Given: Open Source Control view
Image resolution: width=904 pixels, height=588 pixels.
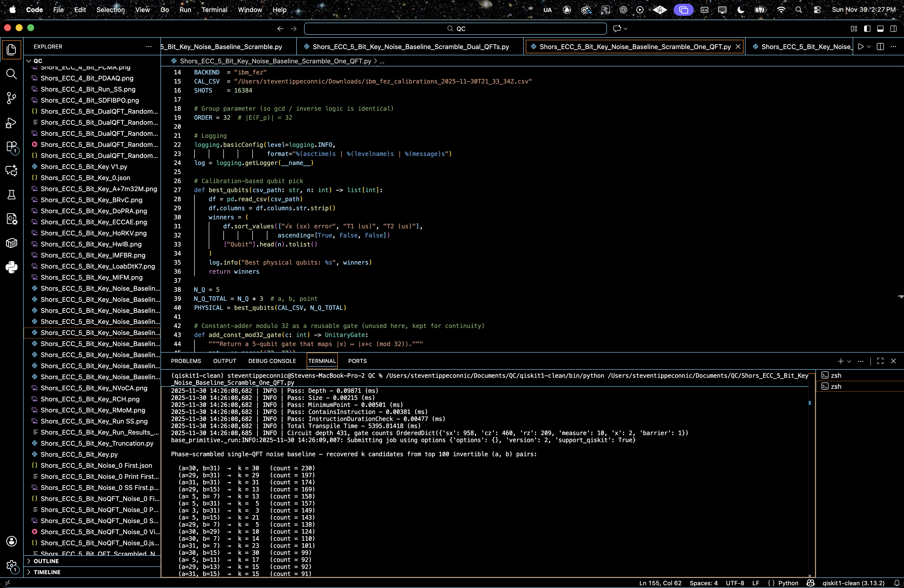Looking at the screenshot, I should tap(11, 98).
